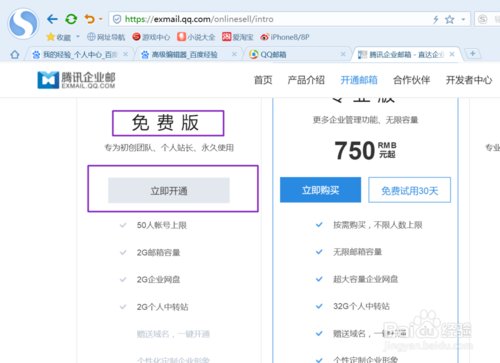500x363 pixels.
Task: Click the 腾讯企业邮 logo
Action: click(x=76, y=80)
